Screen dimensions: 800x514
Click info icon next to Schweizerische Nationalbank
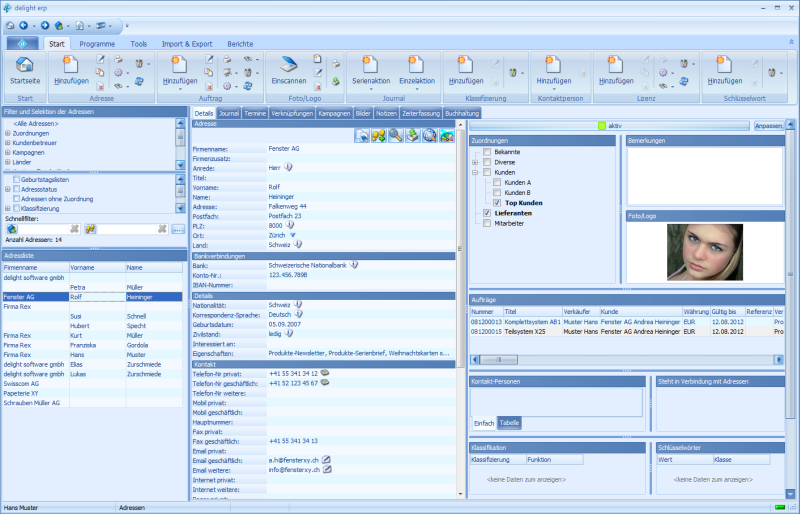354,265
